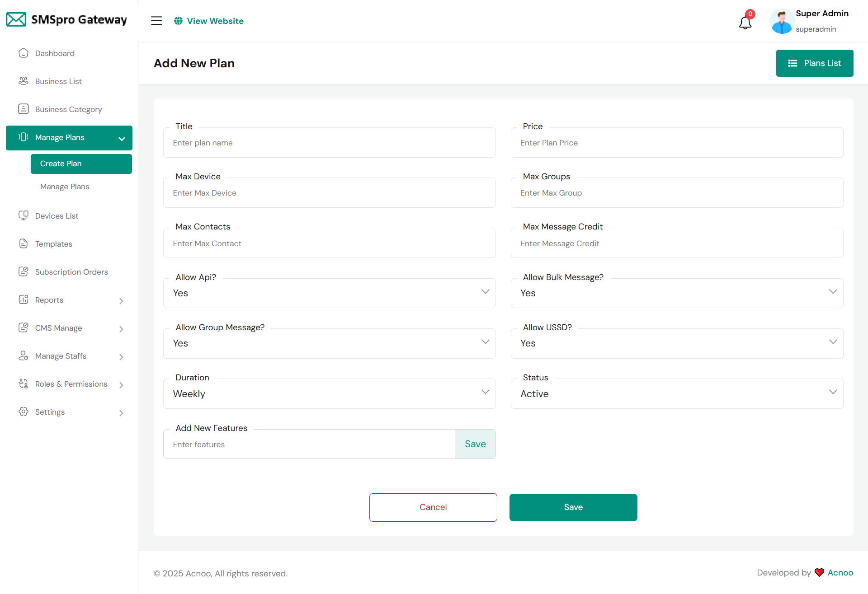The image size is (868, 594).
Task: Expand the Reports submenu chevron
Action: coord(121,301)
